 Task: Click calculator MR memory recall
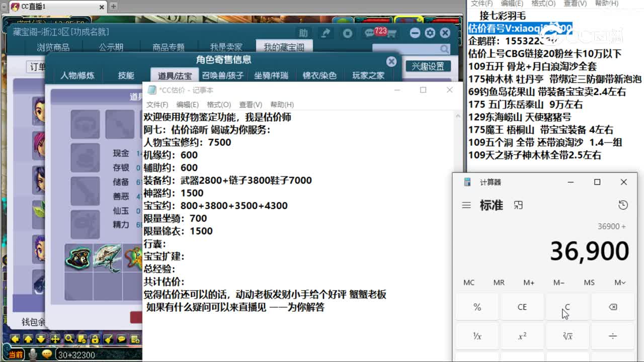coord(499,283)
